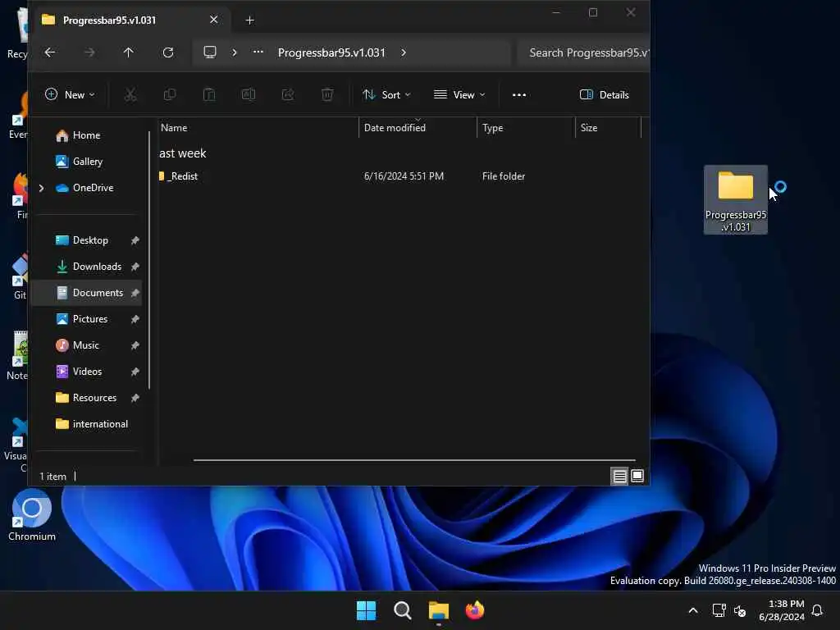Click the pin icon beside Music

click(135, 345)
